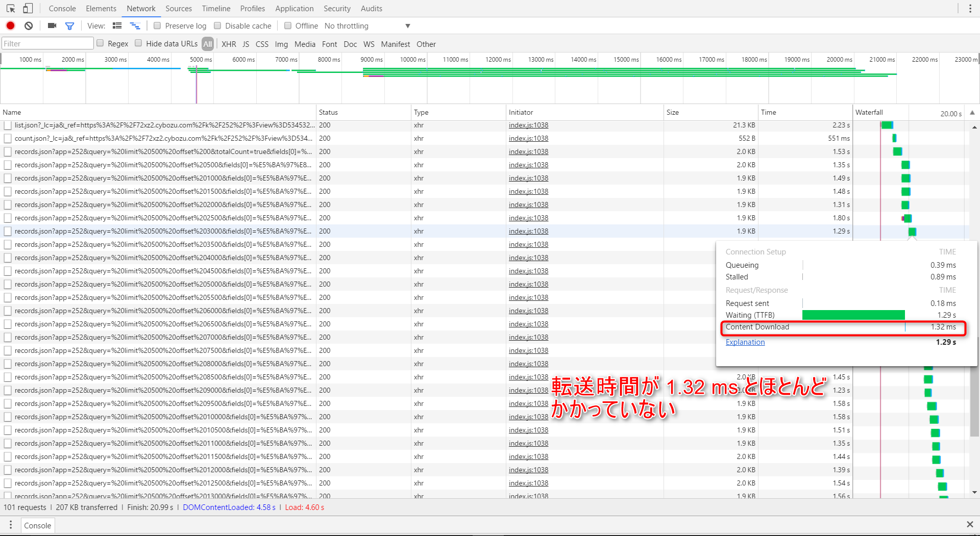
Task: Close the console drawer
Action: (x=970, y=524)
